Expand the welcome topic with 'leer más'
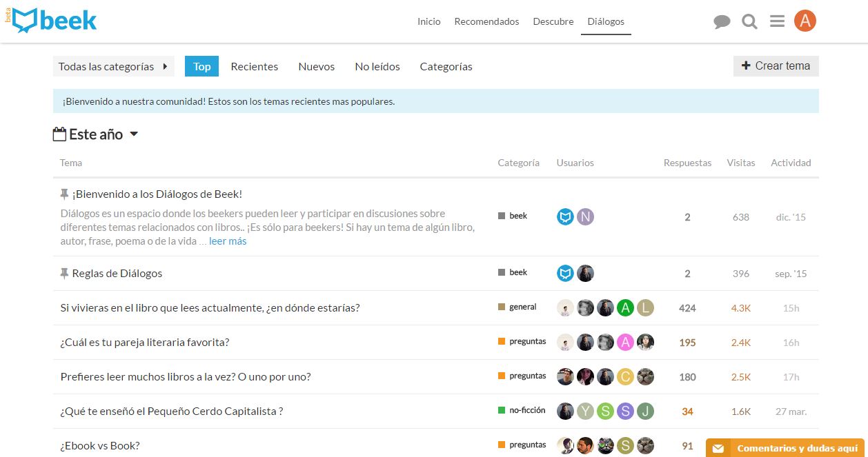Image resolution: width=868 pixels, height=457 pixels. coord(228,241)
